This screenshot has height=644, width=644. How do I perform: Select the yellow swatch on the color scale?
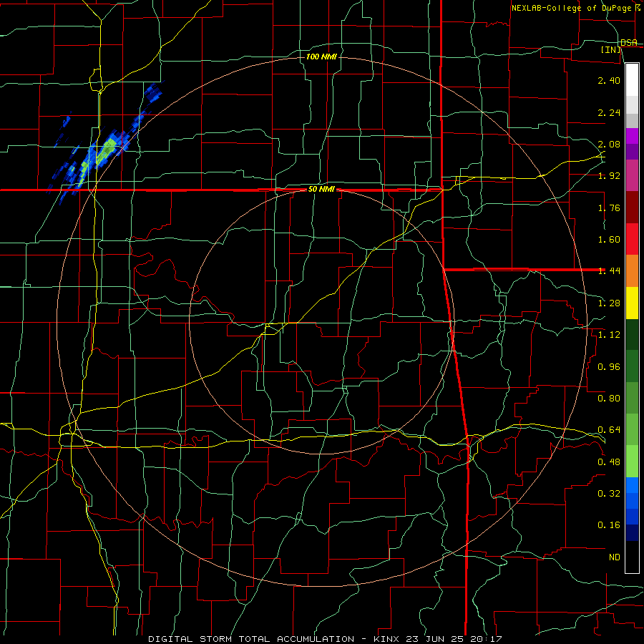(x=632, y=303)
